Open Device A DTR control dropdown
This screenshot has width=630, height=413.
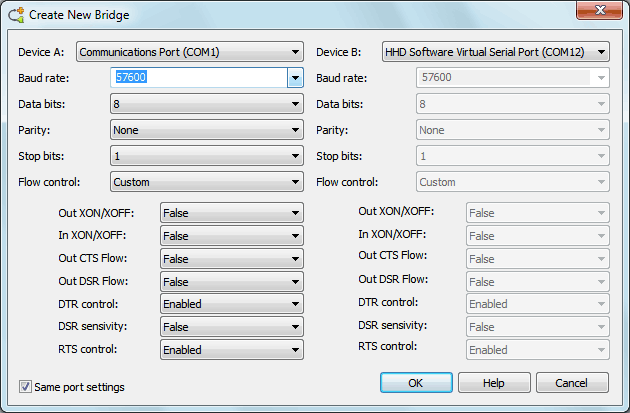click(232, 304)
